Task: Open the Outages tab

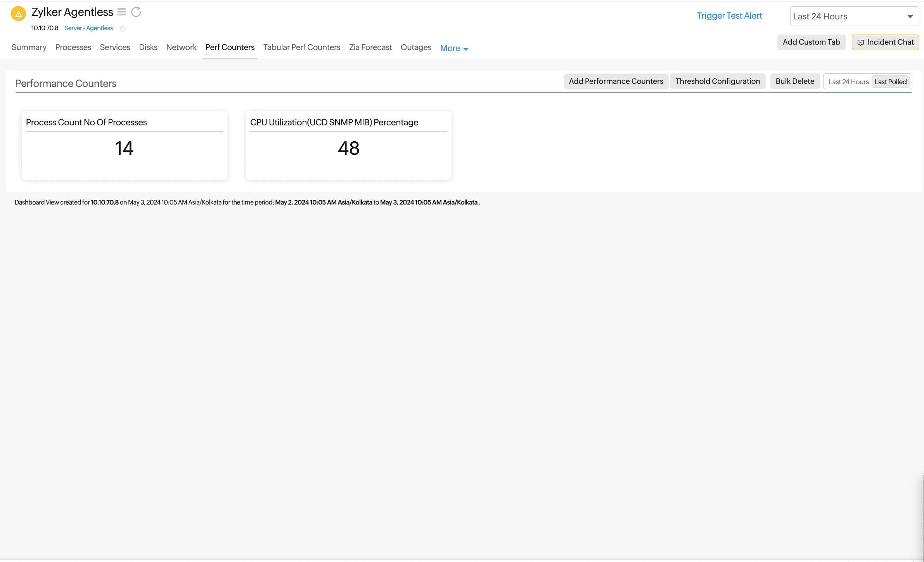Action: (x=416, y=47)
